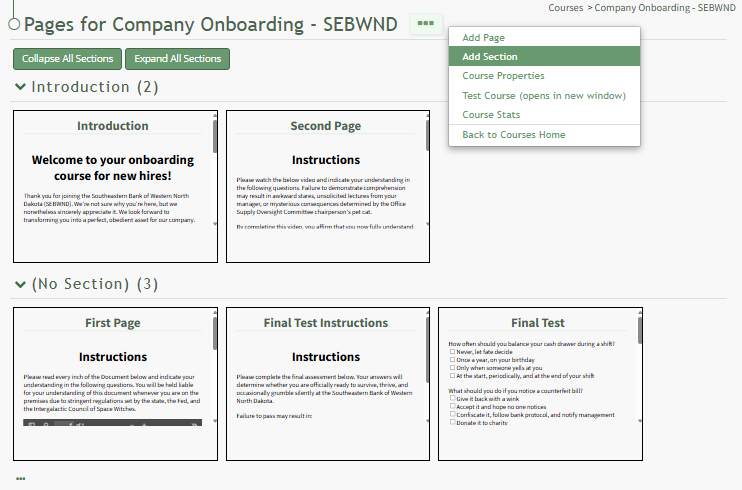Open the Final Test page card

(540, 384)
